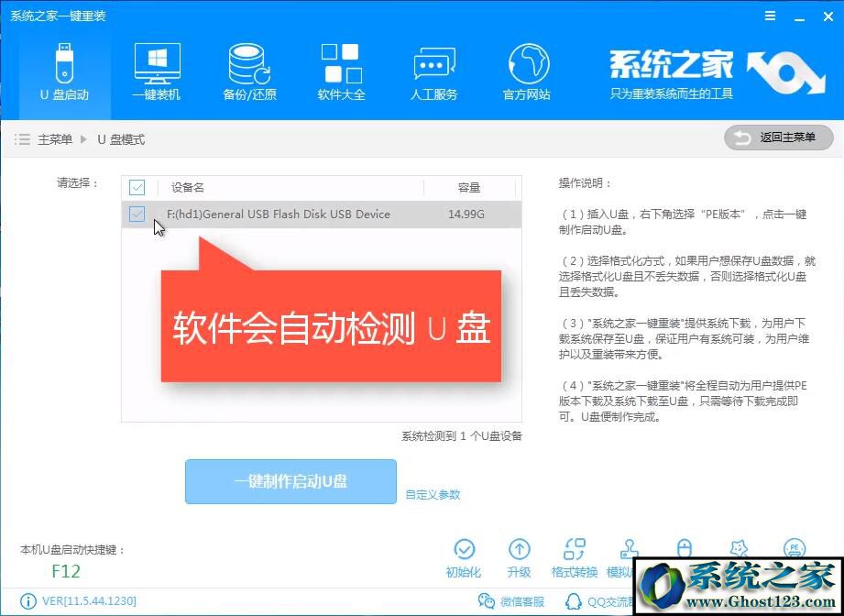
Task: Click 主菜单 in the breadcrumb
Action: coord(54,140)
